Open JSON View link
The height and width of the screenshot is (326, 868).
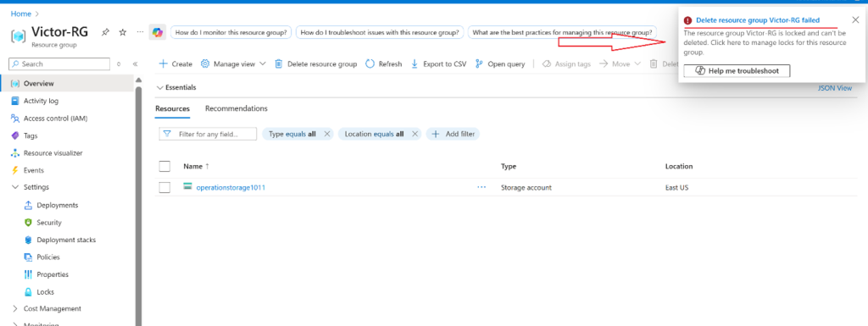point(835,88)
